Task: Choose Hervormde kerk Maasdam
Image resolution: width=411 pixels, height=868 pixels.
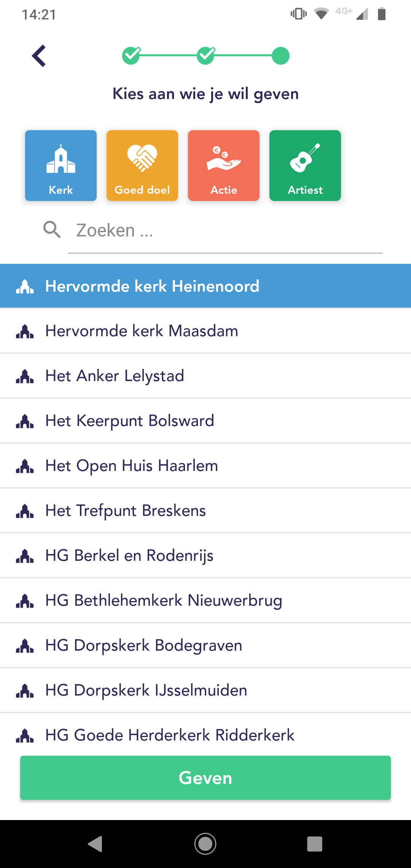Action: tap(205, 331)
